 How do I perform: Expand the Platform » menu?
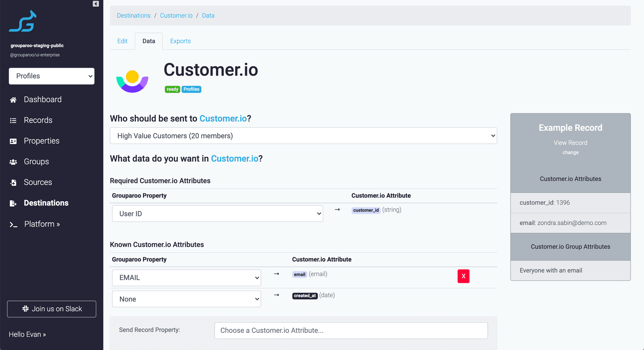click(42, 224)
